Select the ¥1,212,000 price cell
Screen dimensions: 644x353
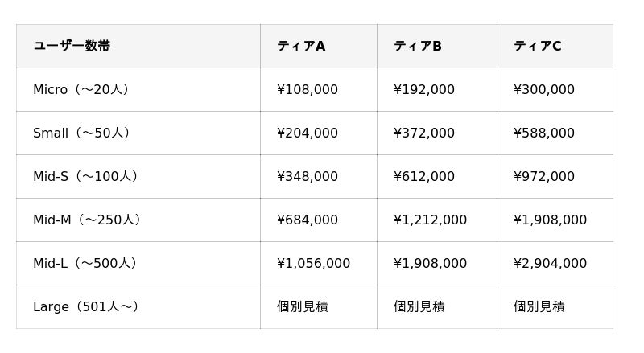pos(430,220)
